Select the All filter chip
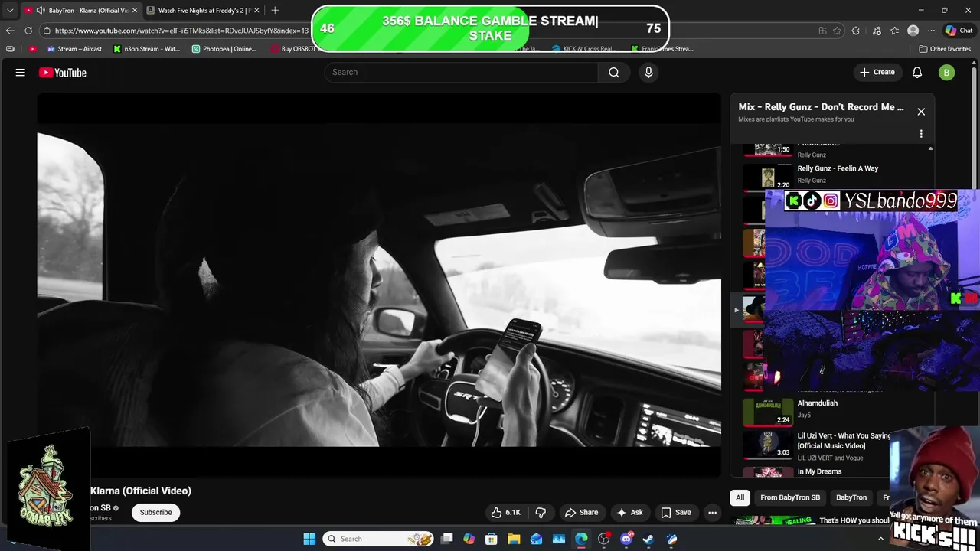980x551 pixels. pyautogui.click(x=740, y=497)
